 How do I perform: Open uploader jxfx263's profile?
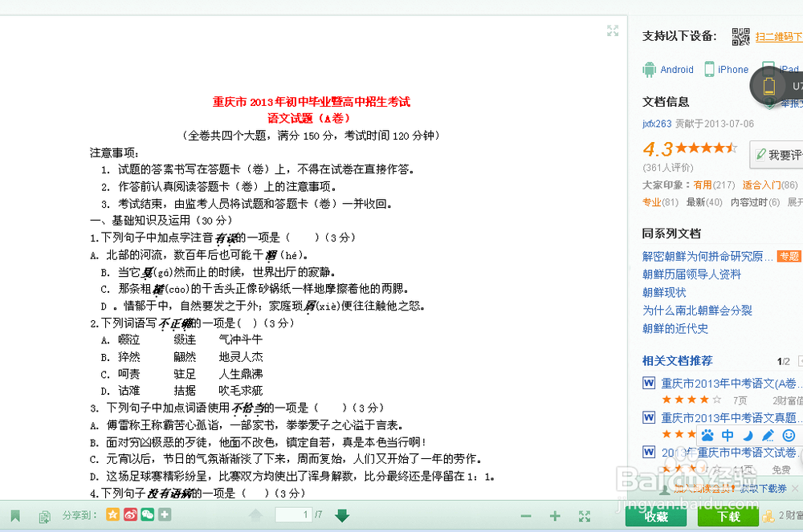(657, 123)
